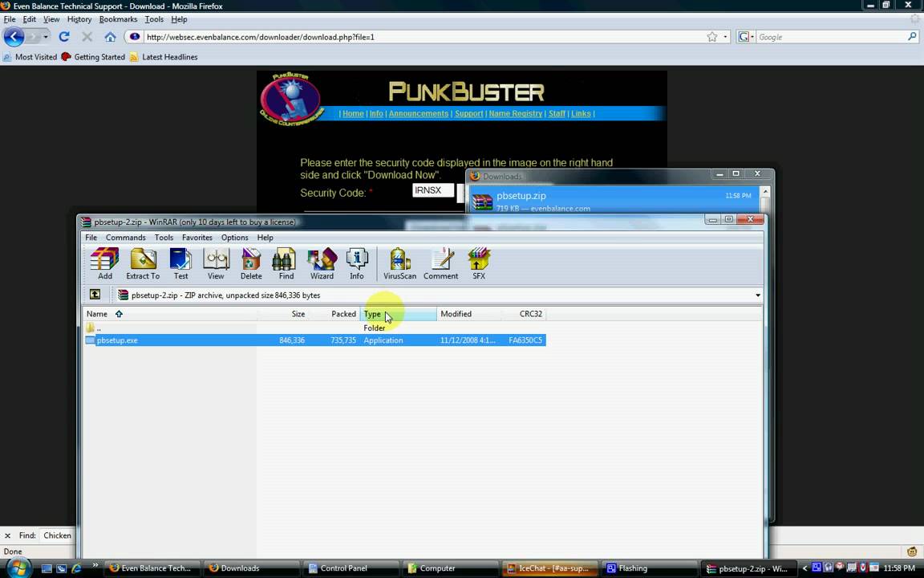Click the Comment toolbar icon
This screenshot has width=924, height=578.
coord(440,263)
